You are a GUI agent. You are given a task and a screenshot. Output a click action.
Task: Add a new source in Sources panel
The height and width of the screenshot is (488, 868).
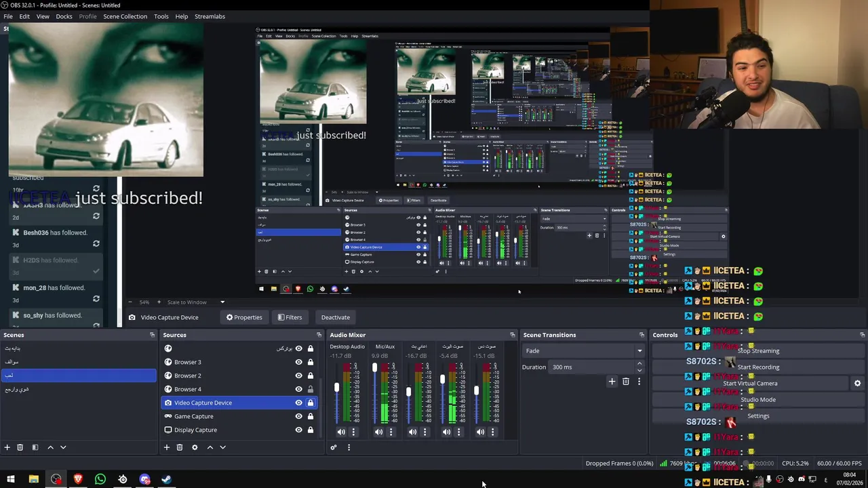166,447
